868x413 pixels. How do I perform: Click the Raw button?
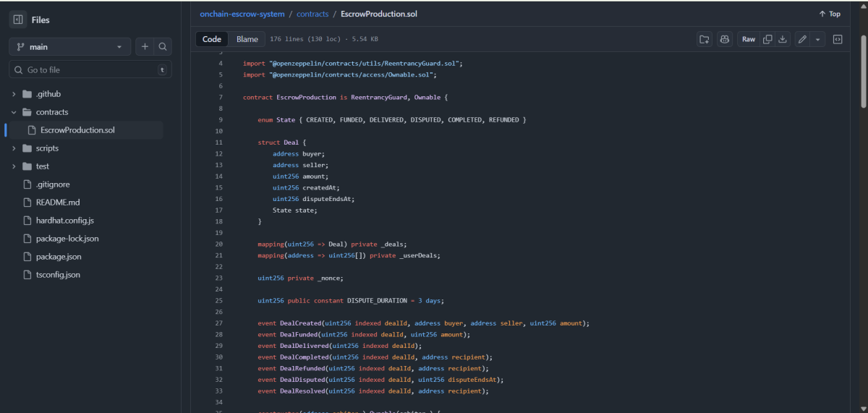748,39
